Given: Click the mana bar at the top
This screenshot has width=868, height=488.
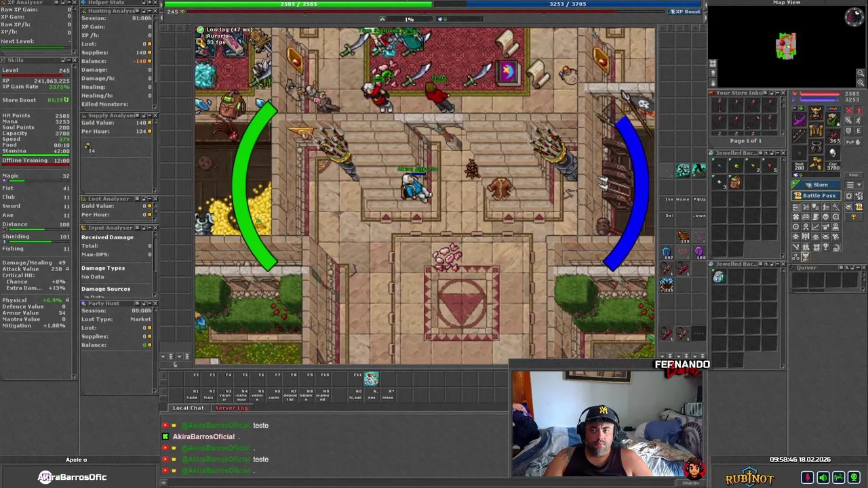Looking at the screenshot, I should point(586,4).
